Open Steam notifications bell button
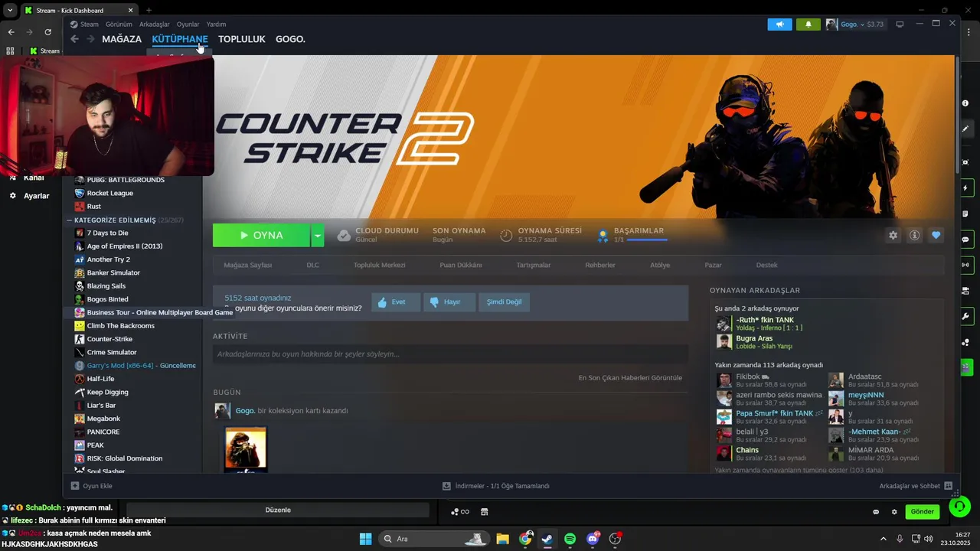This screenshot has width=980, height=551. coord(808,24)
